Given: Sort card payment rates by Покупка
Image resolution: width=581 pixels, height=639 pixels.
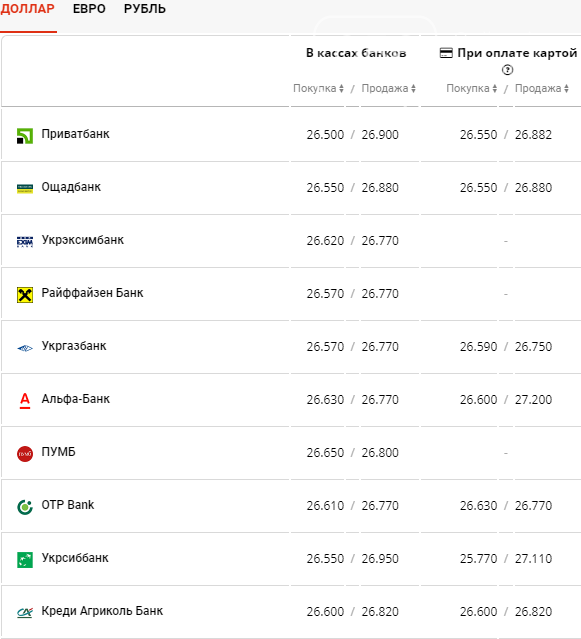Looking at the screenshot, I should 471,88.
